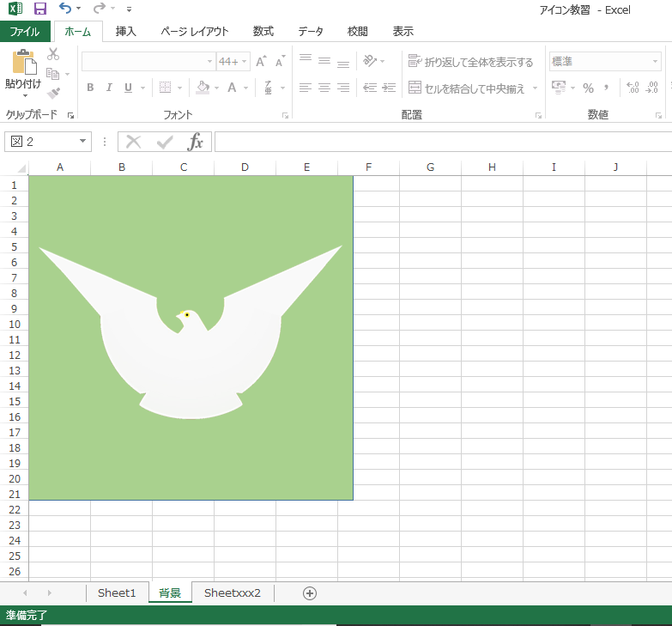Open the Quick Access Toolbar customize arrow

point(129,9)
